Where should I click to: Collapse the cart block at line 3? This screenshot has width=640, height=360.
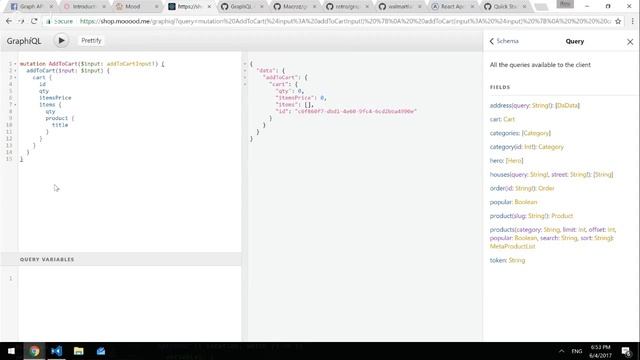16,78
